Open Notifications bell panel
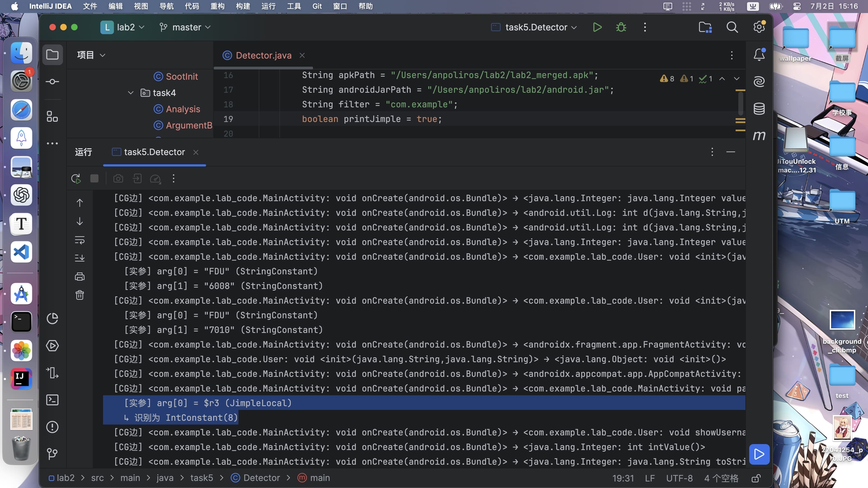The image size is (868, 488). pyautogui.click(x=759, y=54)
